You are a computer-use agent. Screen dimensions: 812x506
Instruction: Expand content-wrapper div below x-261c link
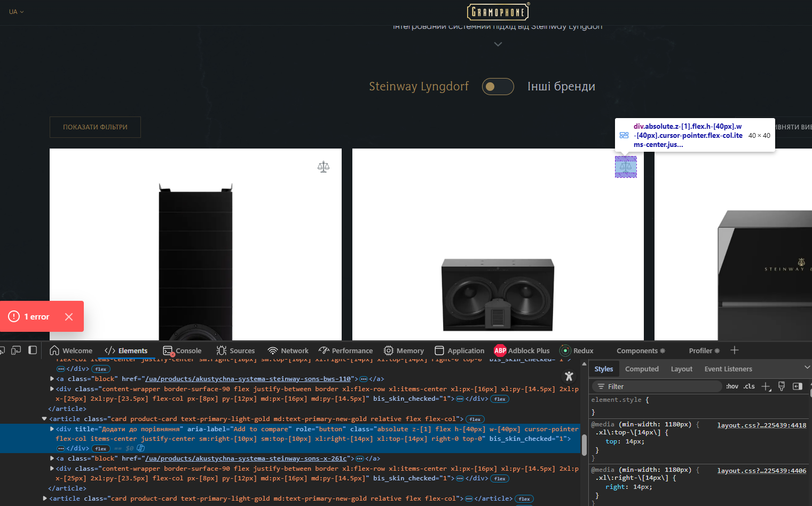pyautogui.click(x=52, y=469)
